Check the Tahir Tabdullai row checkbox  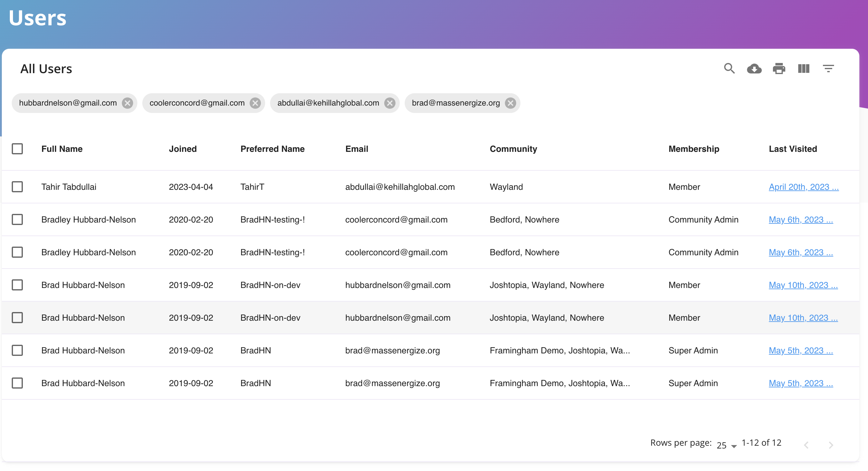17,187
